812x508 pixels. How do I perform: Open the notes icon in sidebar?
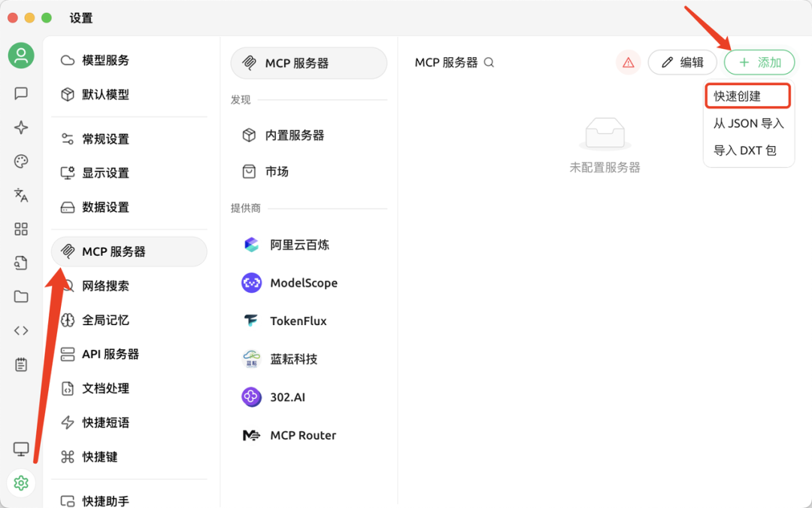pyautogui.click(x=20, y=364)
